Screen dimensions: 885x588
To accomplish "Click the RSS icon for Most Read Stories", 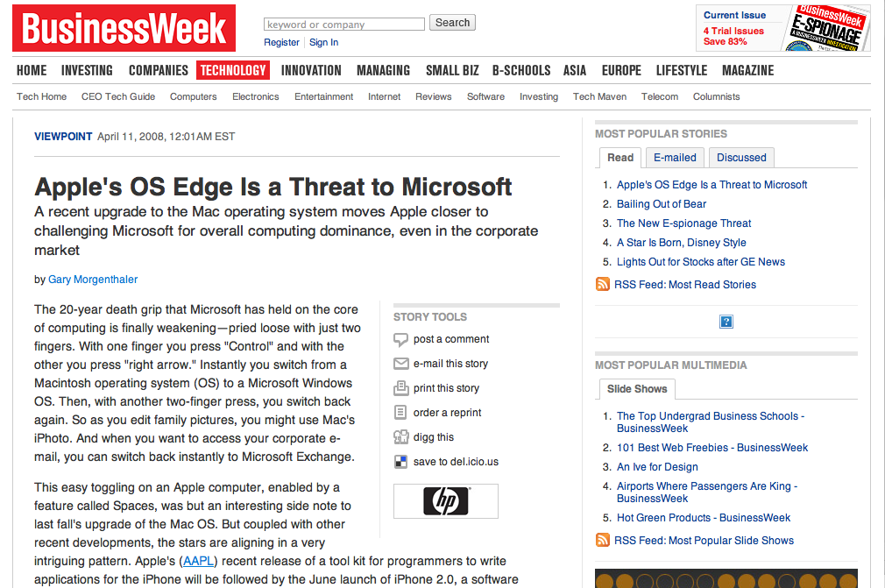I will [x=603, y=285].
